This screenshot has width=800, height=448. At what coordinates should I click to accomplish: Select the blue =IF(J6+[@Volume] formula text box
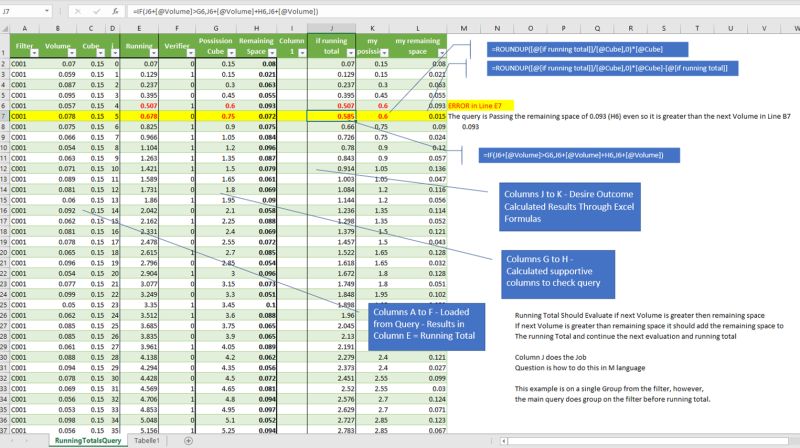coord(579,155)
